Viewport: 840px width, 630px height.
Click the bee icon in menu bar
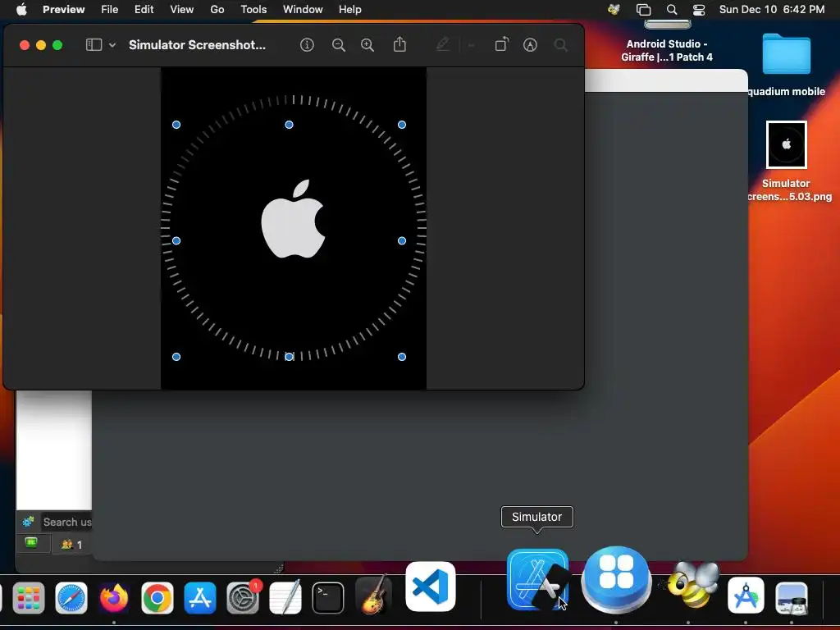point(614,9)
